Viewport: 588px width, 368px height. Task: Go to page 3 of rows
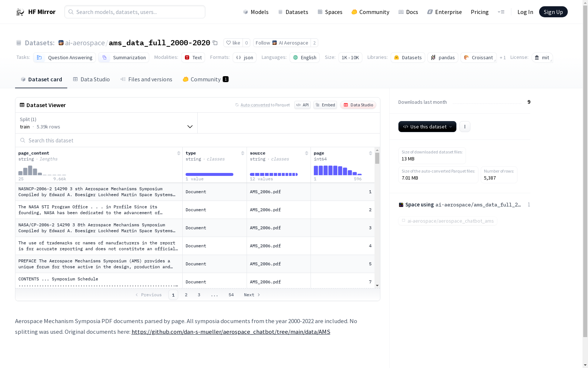199,295
